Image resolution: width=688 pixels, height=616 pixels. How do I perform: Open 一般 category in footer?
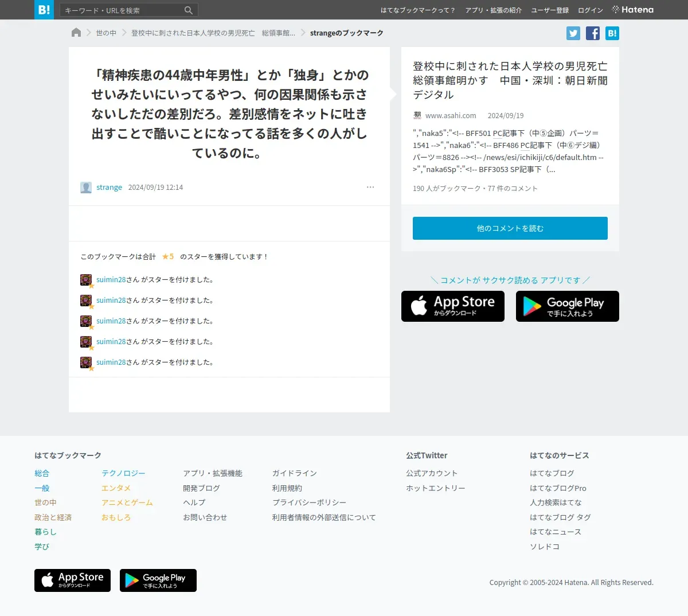pos(42,488)
